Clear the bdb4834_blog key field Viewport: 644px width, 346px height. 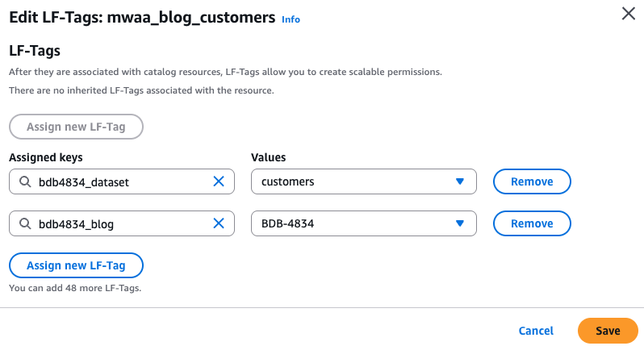pyautogui.click(x=218, y=223)
